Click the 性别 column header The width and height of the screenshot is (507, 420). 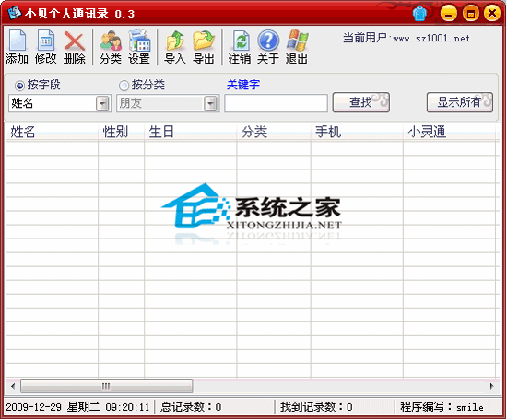122,132
